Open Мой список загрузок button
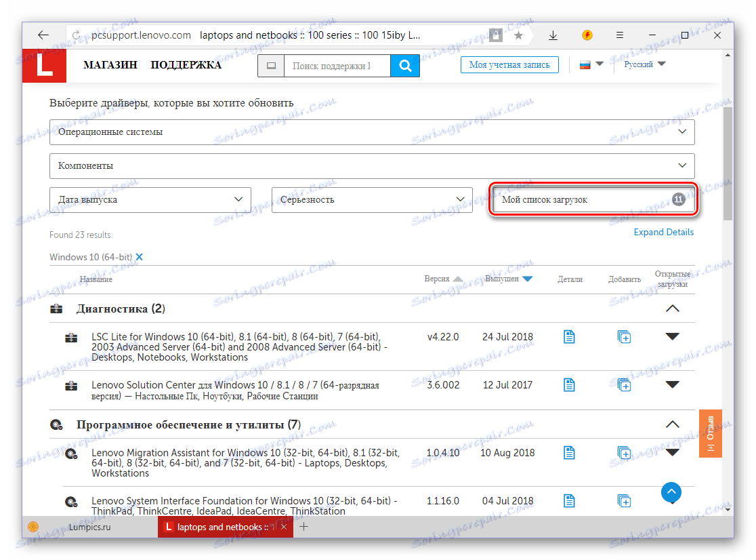Screen dimensions: 756x560 [593, 199]
